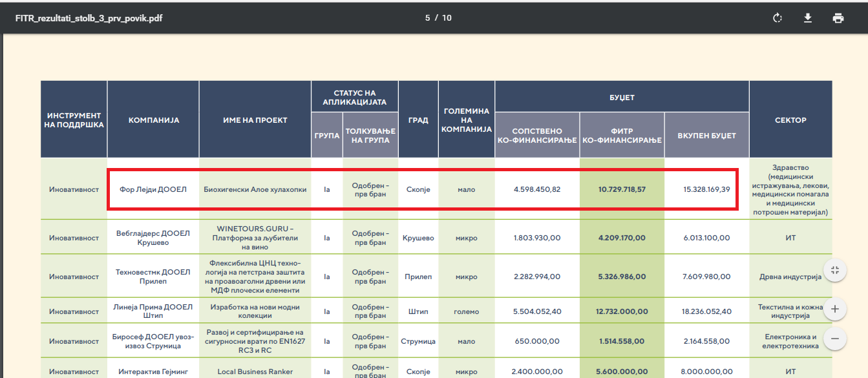This screenshot has width=868, height=378.
Task: Click the value 4.209.170,00
Action: pyautogui.click(x=622, y=238)
